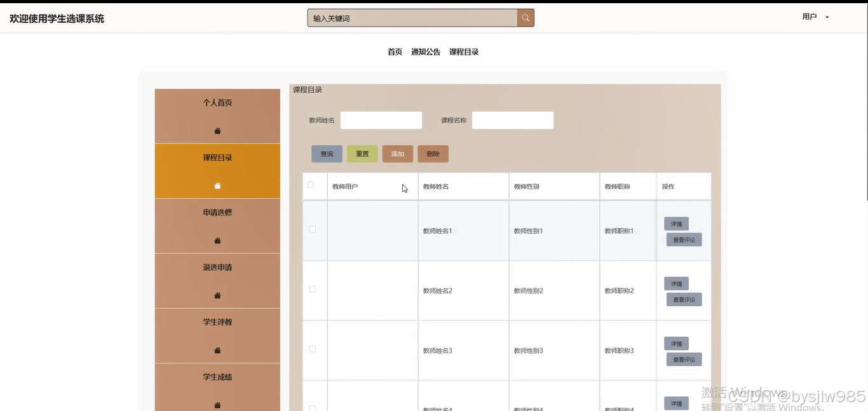
Task: Click the 重置 reset button
Action: [362, 153]
